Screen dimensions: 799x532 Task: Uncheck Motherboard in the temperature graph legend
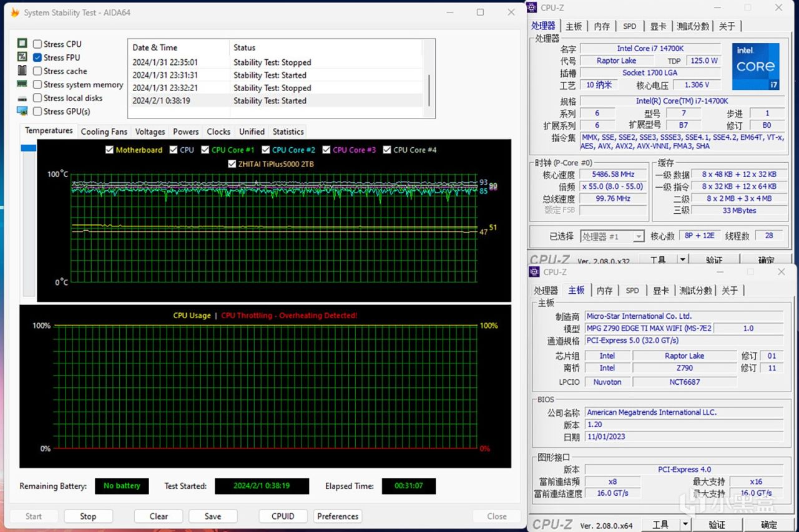pyautogui.click(x=110, y=150)
